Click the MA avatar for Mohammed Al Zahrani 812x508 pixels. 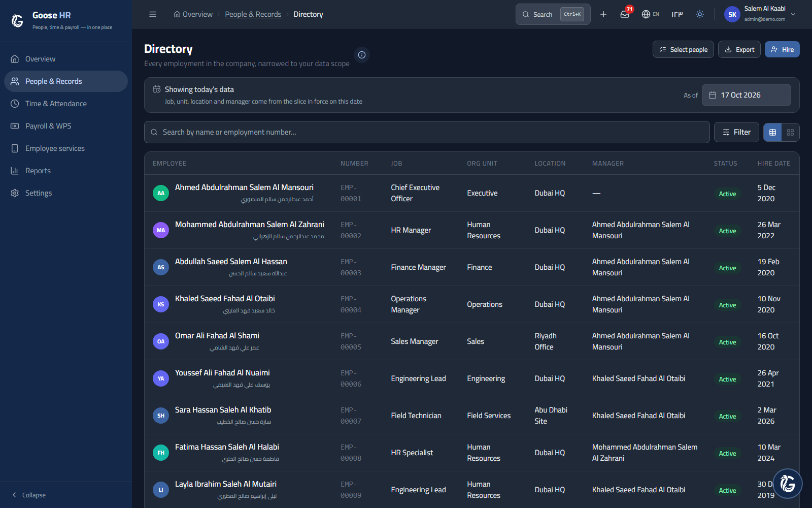coord(161,230)
